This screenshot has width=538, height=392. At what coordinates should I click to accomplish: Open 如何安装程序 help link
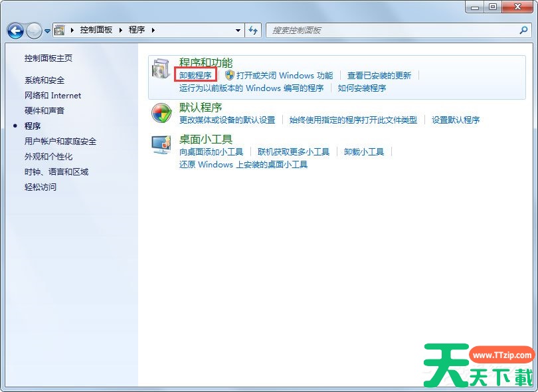pyautogui.click(x=362, y=88)
